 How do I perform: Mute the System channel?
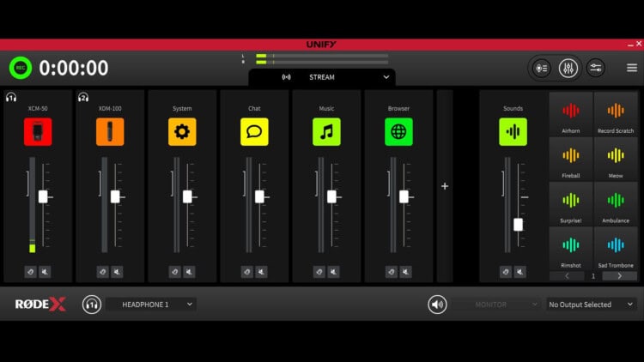[190, 272]
